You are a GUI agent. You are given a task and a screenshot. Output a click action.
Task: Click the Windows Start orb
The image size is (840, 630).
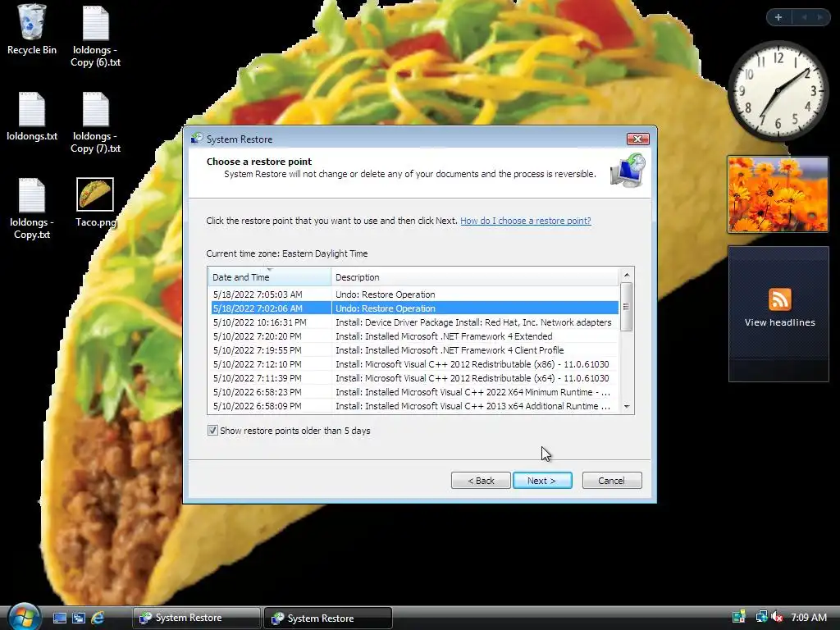pyautogui.click(x=24, y=617)
